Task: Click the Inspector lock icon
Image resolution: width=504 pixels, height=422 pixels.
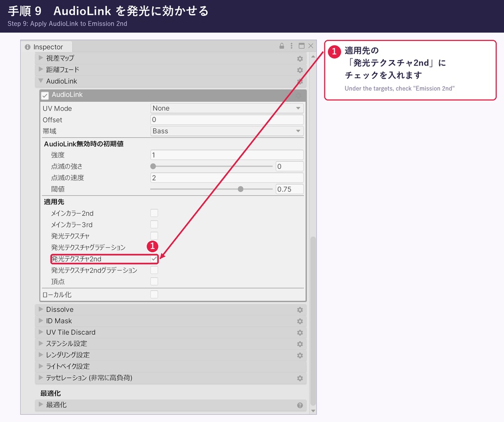Action: point(282,46)
